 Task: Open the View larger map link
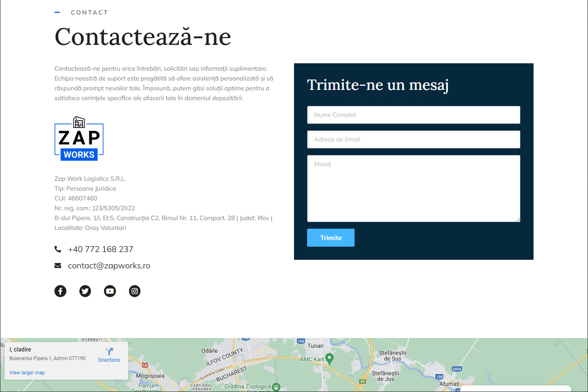pos(27,373)
